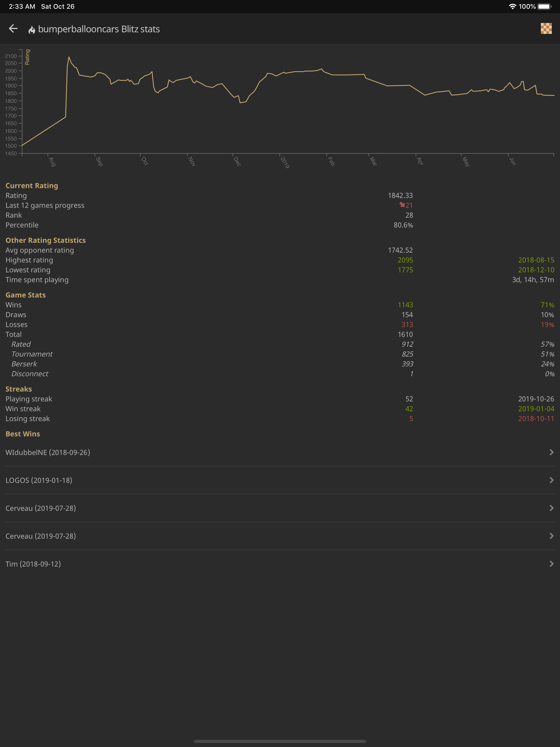560x747 pixels.
Task: Tap the home indicator bar
Action: pos(280,741)
